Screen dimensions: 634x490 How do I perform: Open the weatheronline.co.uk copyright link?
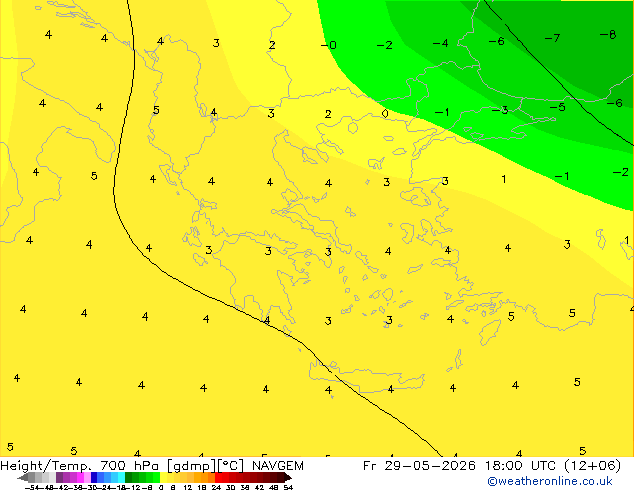pyautogui.click(x=549, y=481)
